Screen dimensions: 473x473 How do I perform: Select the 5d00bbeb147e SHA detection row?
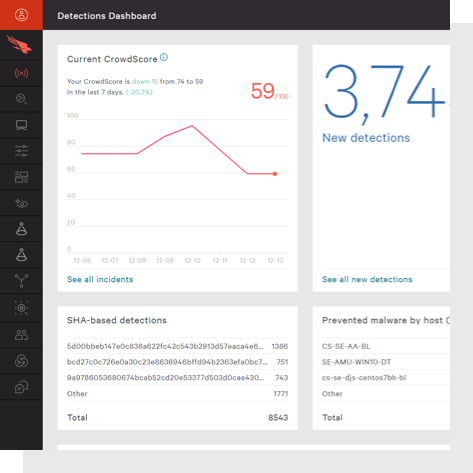point(177,346)
